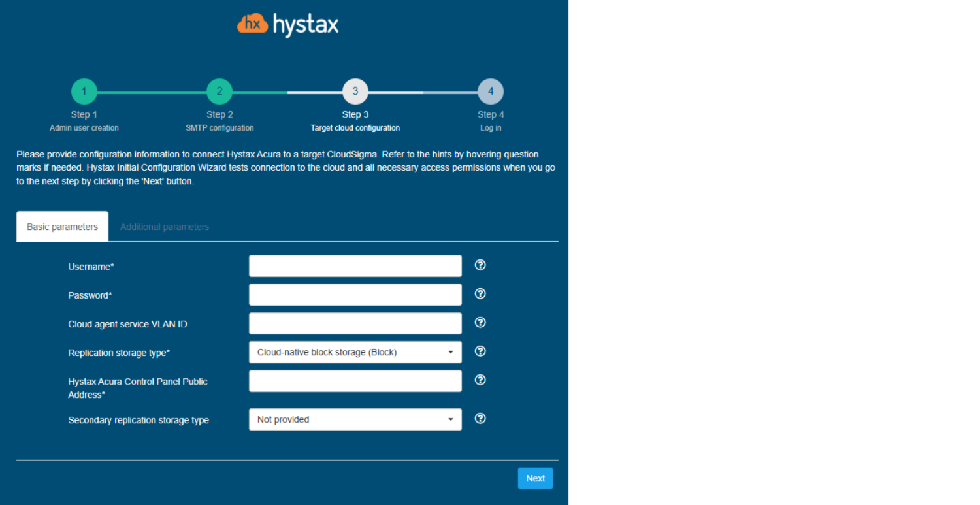Click the 'Secondary replication storage type' label
This screenshot has width=980, height=505.
[x=139, y=420]
